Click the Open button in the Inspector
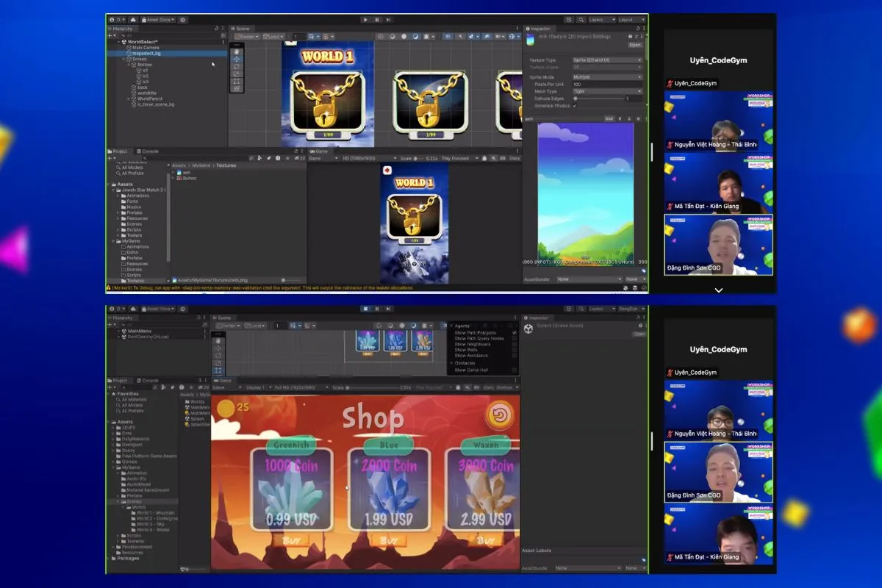Viewport: 882px width, 588px height. click(x=635, y=45)
